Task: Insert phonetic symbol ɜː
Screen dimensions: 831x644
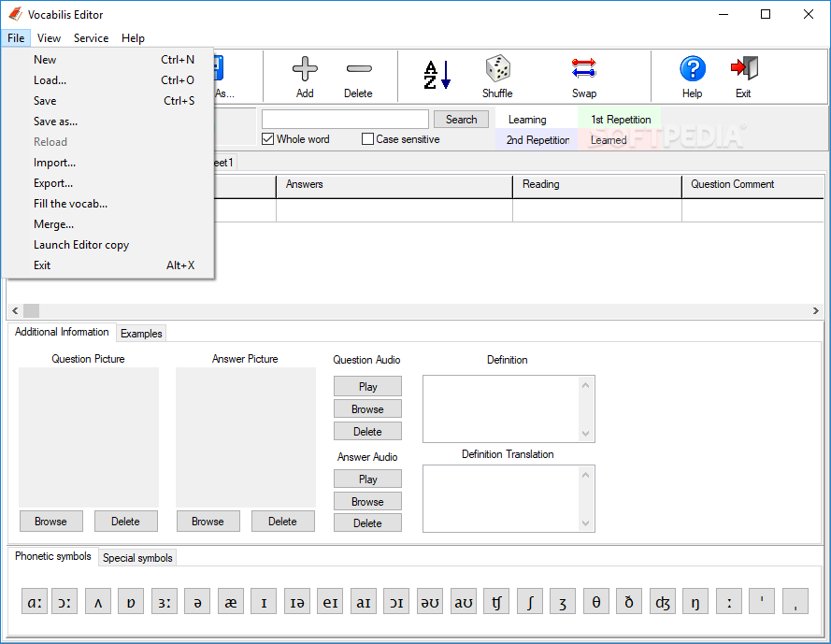Action: click(165, 602)
